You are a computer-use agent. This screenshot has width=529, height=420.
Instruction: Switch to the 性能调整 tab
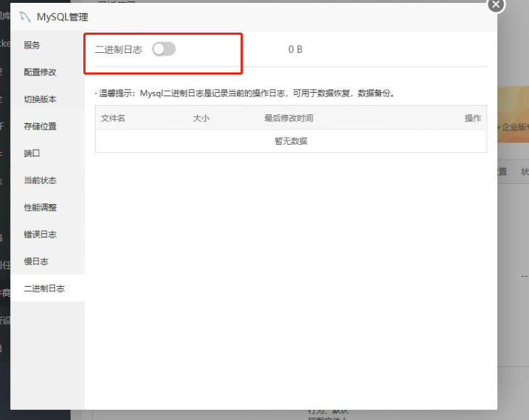pos(40,208)
